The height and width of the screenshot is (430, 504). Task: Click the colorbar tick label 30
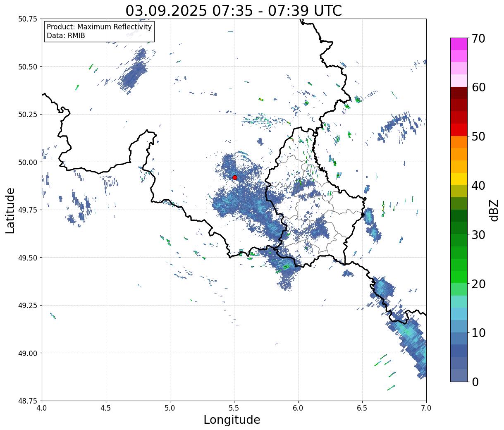478,234
